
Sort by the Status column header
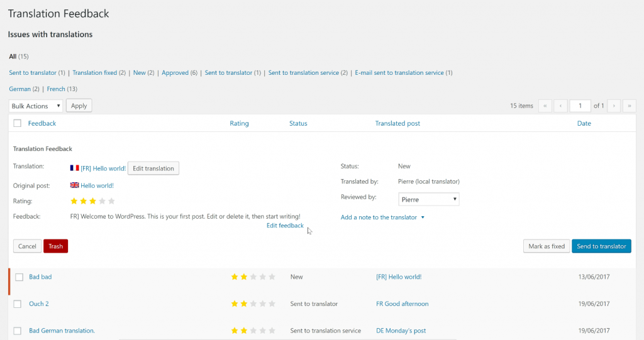pos(298,123)
